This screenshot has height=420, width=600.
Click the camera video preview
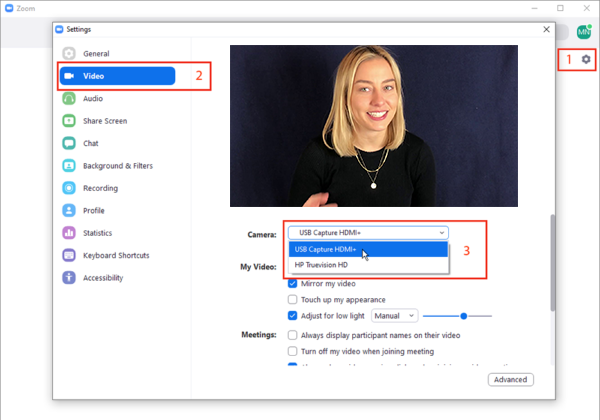(x=374, y=126)
